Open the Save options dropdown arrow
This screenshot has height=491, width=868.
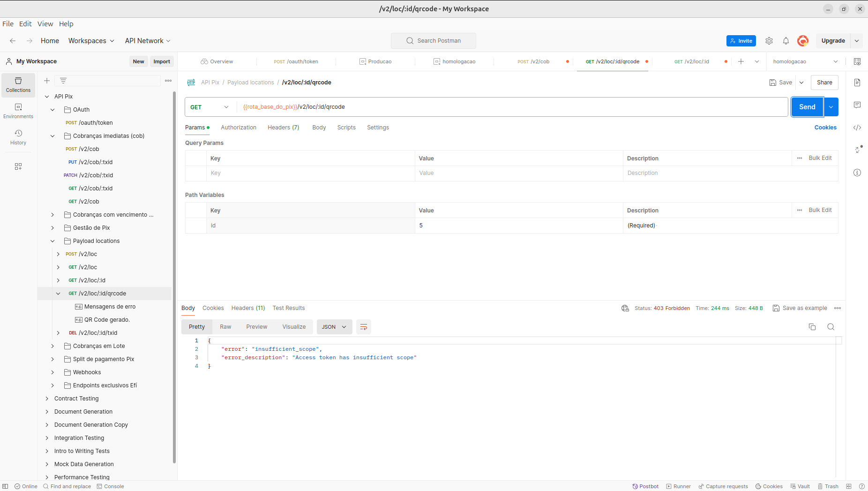coord(801,83)
